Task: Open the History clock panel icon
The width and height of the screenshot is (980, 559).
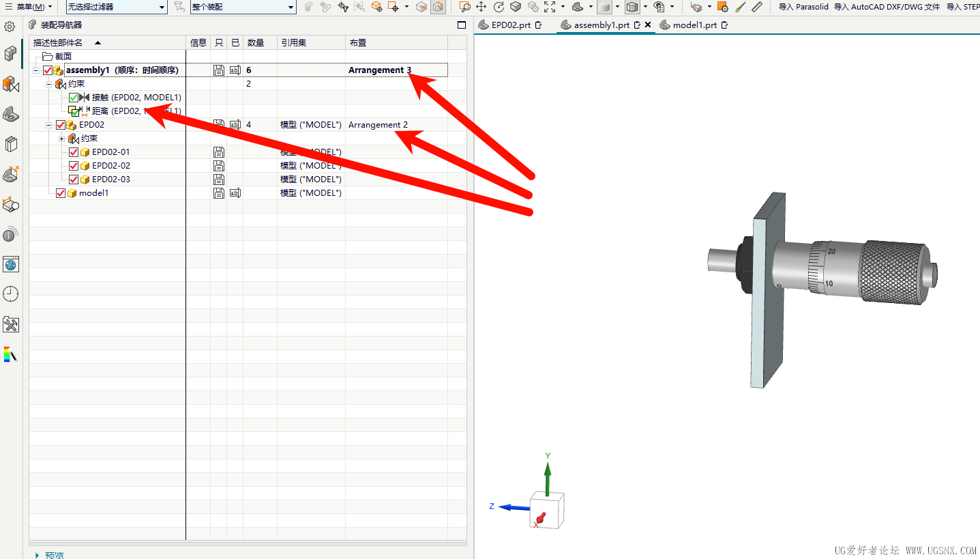Action: 10,294
